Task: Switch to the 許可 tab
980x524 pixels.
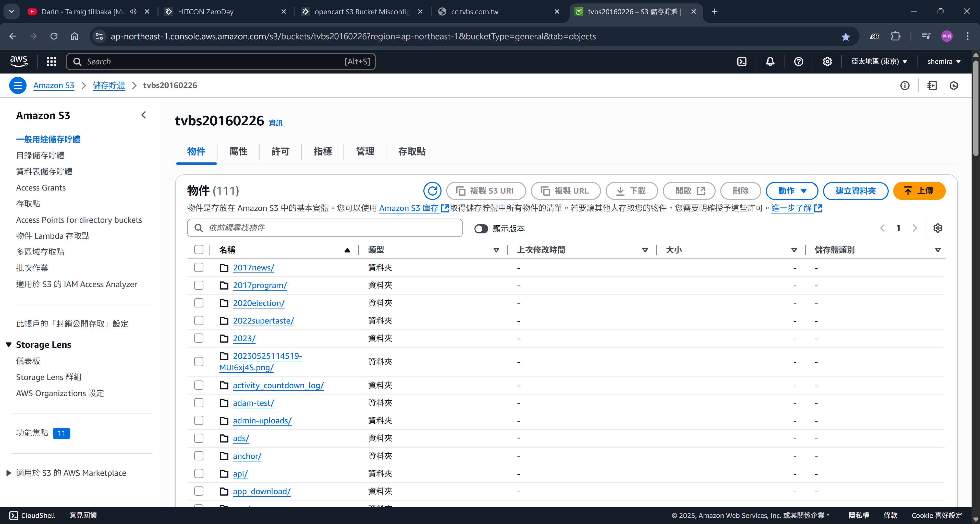Action: coord(280,151)
